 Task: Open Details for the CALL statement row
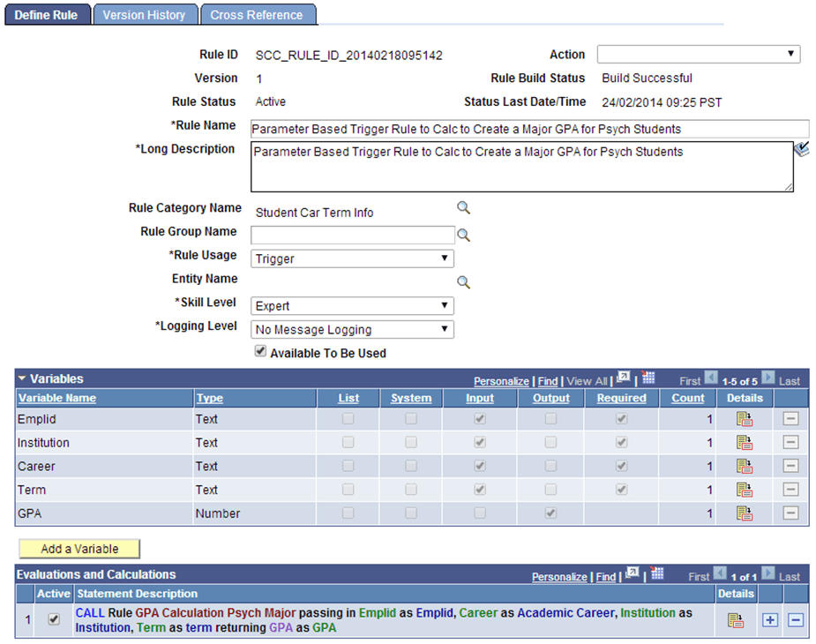737,619
